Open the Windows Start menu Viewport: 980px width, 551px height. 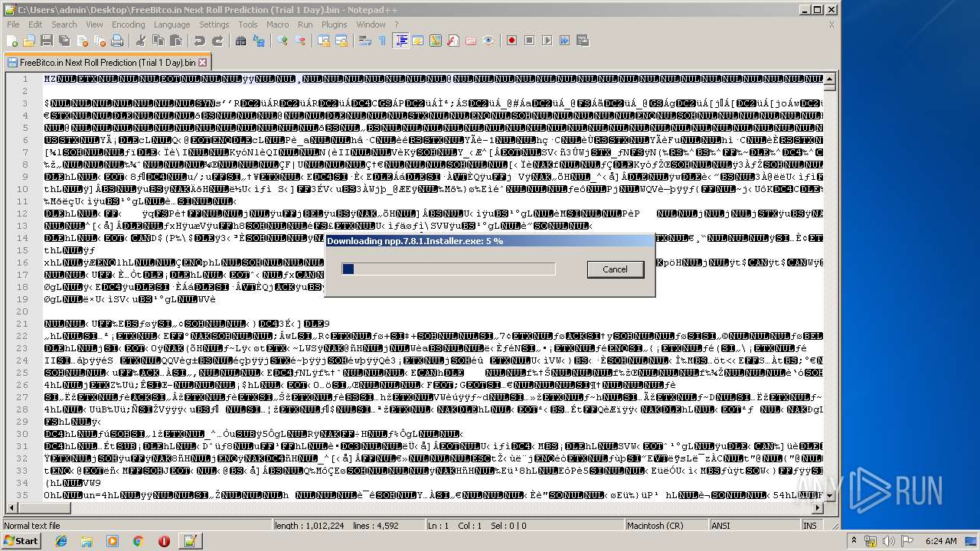[21, 540]
